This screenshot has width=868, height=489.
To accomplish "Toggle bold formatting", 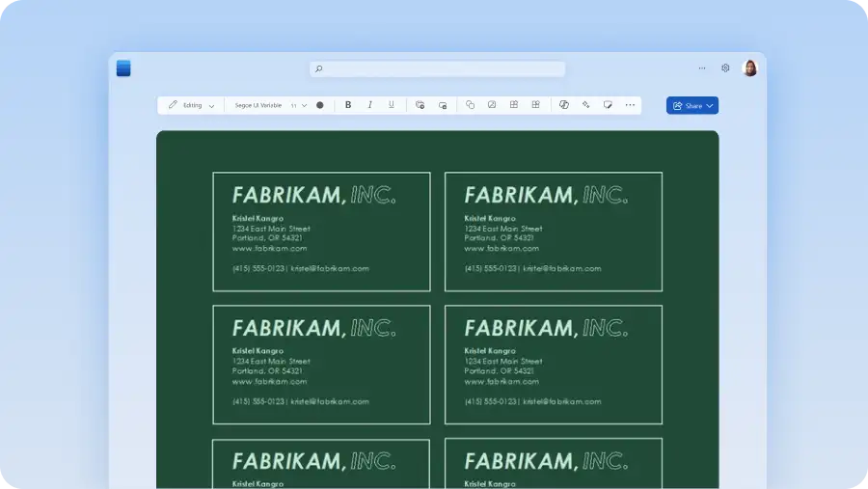I will [348, 105].
